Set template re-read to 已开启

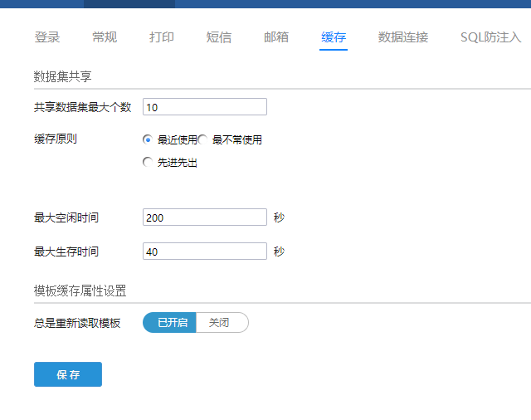(x=169, y=322)
